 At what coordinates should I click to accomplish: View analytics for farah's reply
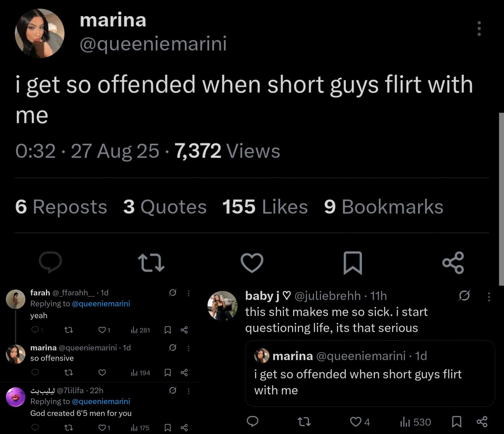[140, 330]
